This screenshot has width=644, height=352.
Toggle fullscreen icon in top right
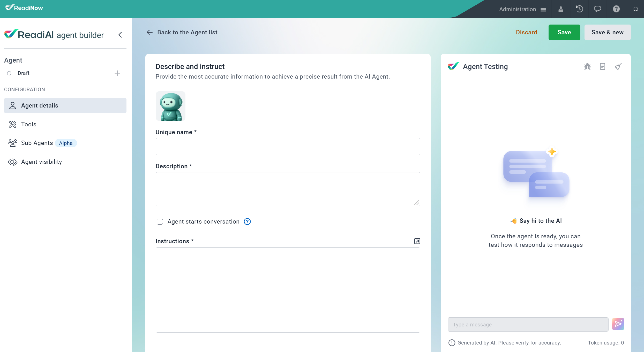(x=635, y=9)
